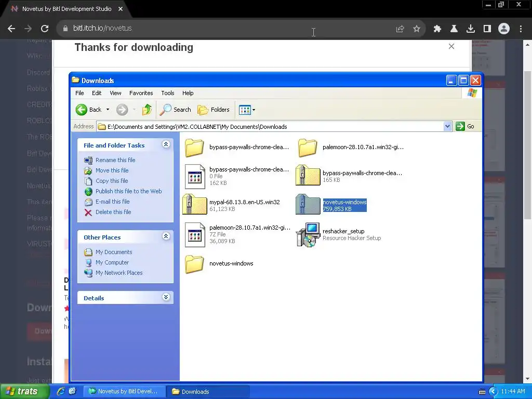Open the Edit menu
The width and height of the screenshot is (532, 399).
point(97,93)
